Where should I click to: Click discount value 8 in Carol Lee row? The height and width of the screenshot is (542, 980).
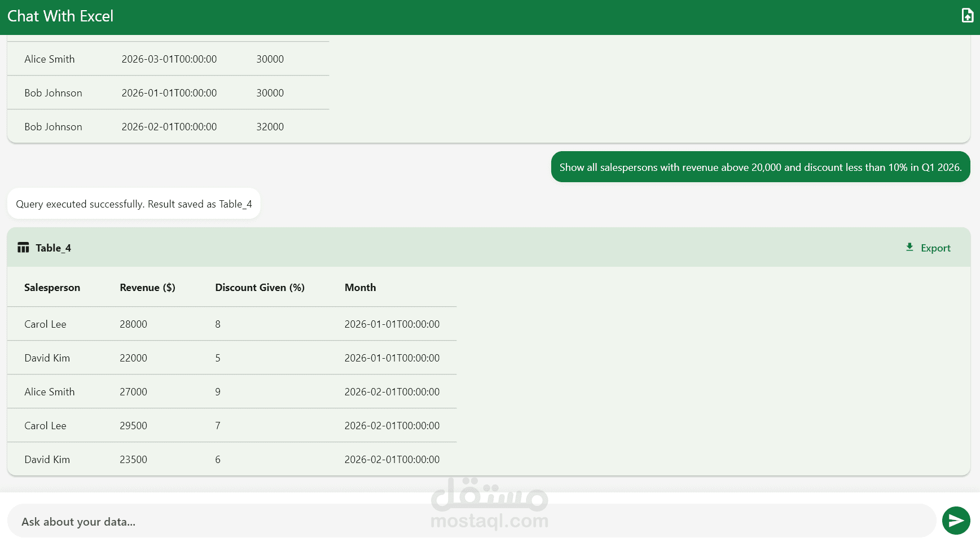218,324
